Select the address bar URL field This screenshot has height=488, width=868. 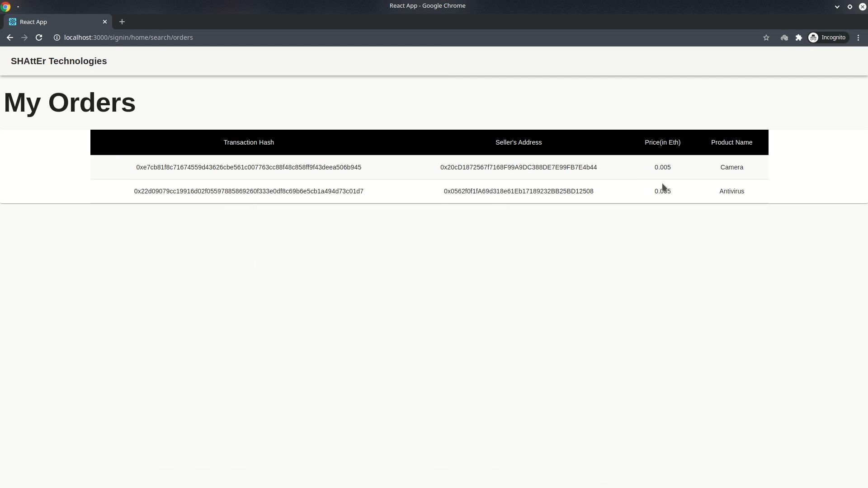128,37
